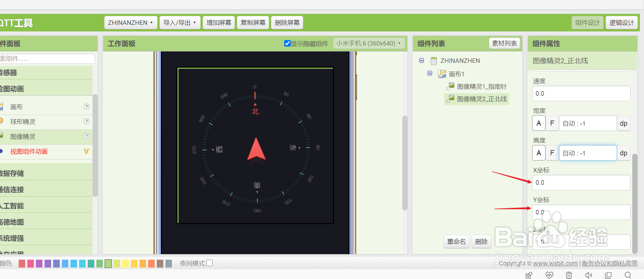
Task: Click 删除屏幕 button
Action: [287, 22]
